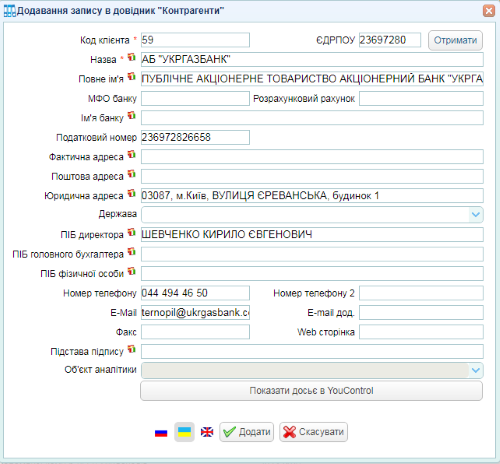Click the translation icon beside Ім'я банку

(x=132, y=116)
